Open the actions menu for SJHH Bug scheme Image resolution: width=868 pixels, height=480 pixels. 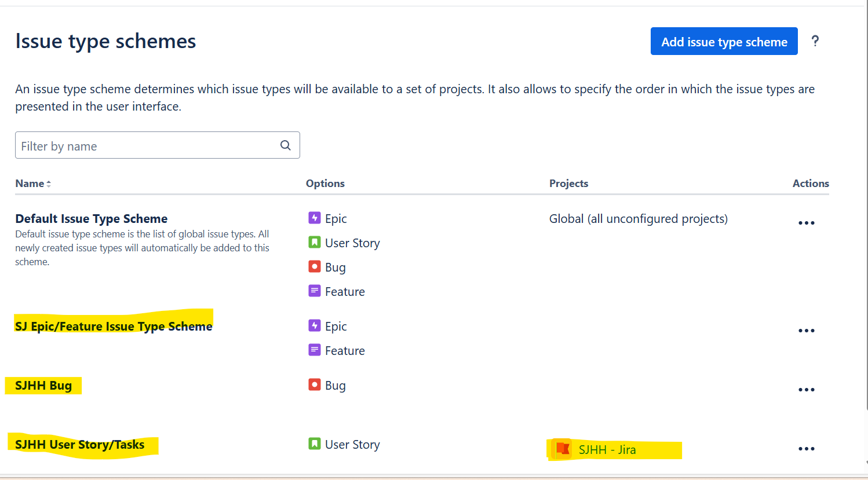[807, 389]
